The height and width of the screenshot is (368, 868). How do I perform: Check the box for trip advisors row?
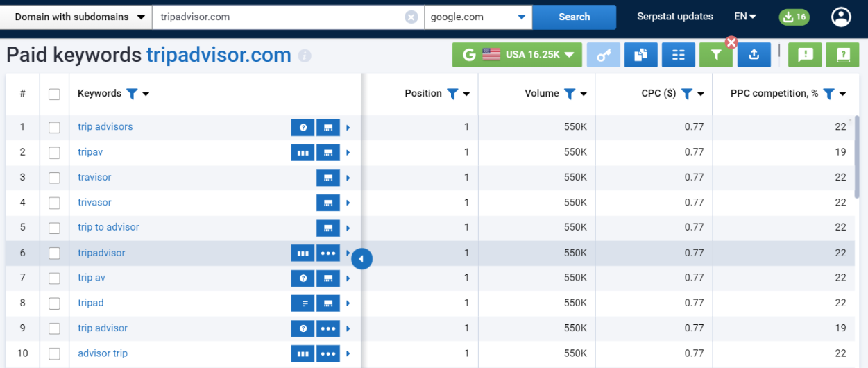tap(54, 128)
